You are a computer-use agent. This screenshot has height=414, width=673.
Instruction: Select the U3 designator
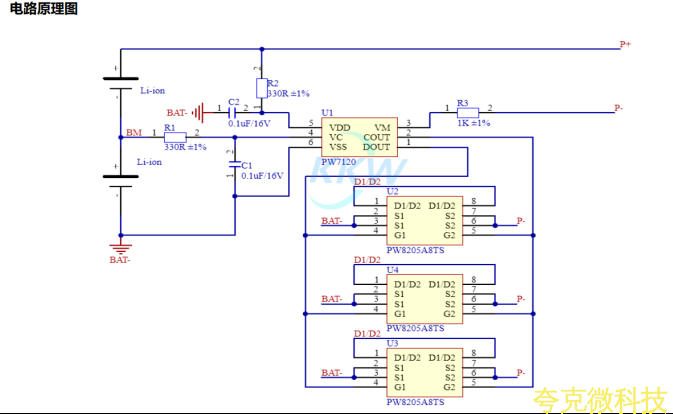coord(392,343)
